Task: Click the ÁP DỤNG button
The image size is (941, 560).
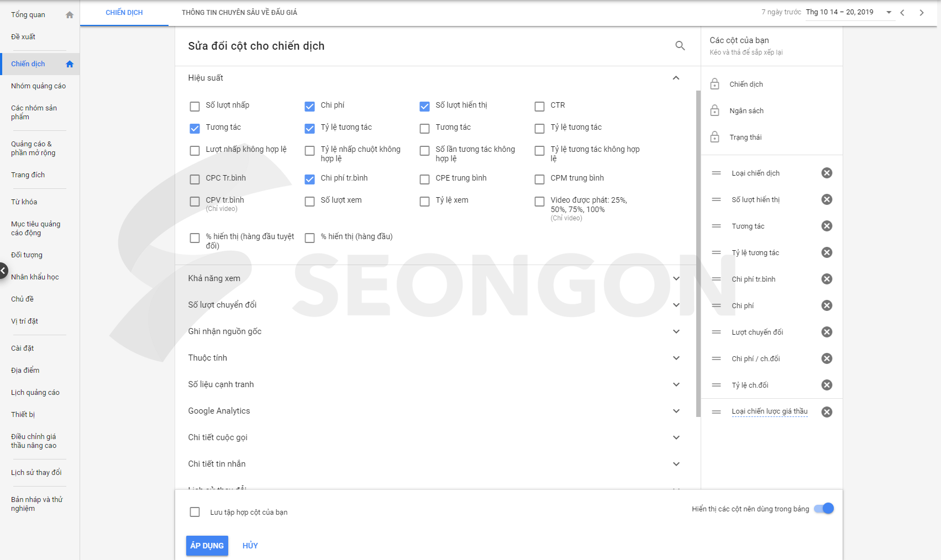Action: tap(207, 546)
